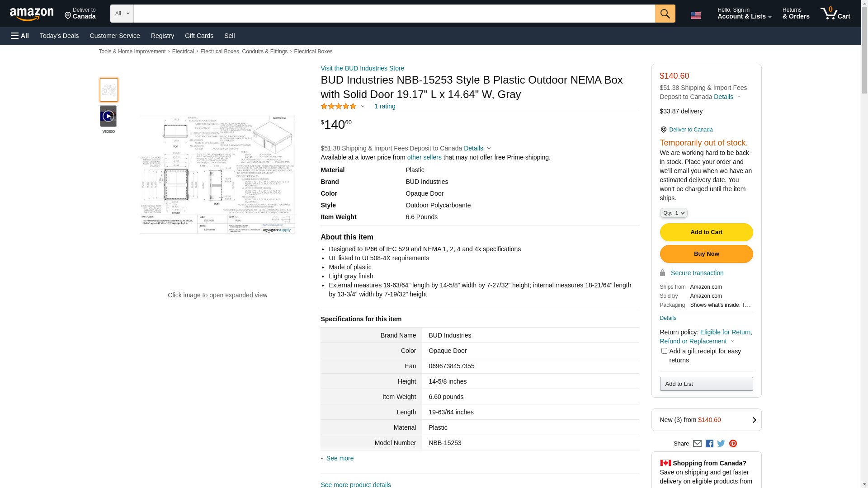Share product on Twitter
868x488 pixels.
721,444
